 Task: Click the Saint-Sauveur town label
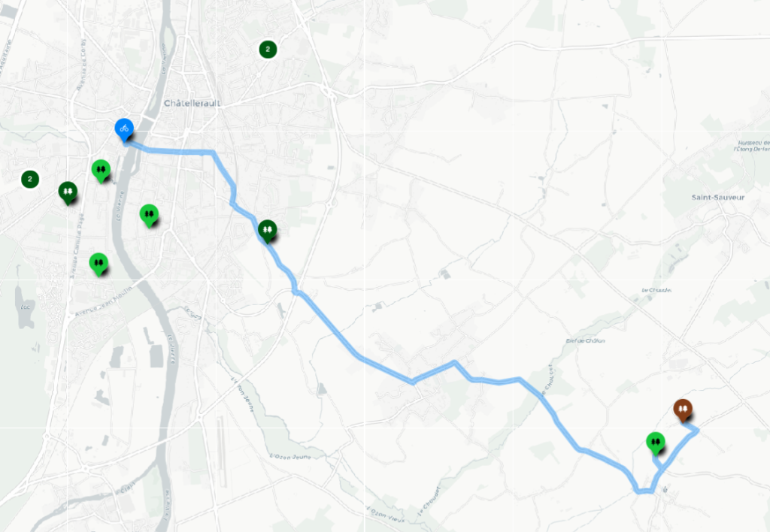718,198
